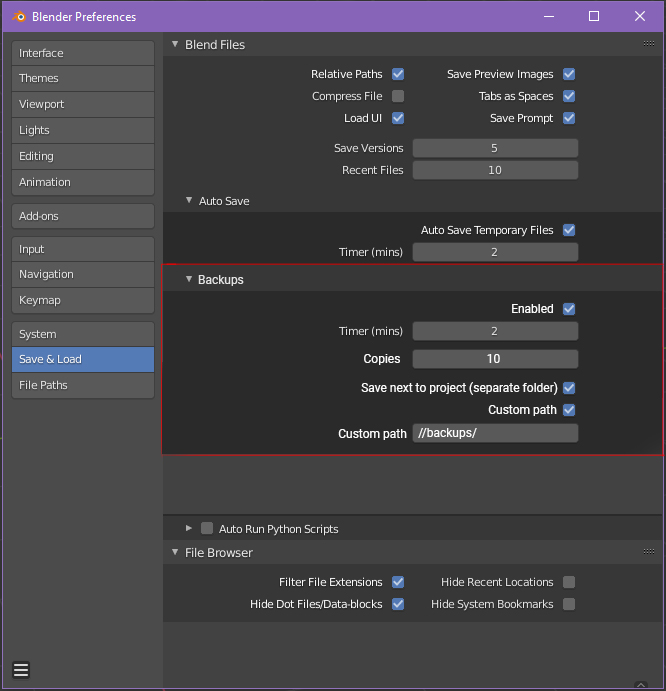Open the Animation preferences tab
This screenshot has height=691, width=666.
[x=83, y=182]
